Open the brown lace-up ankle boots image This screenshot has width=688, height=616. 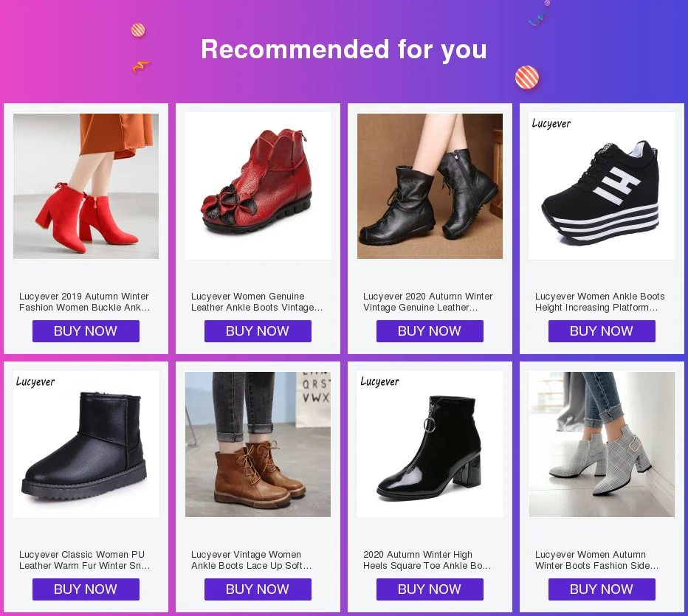258,444
